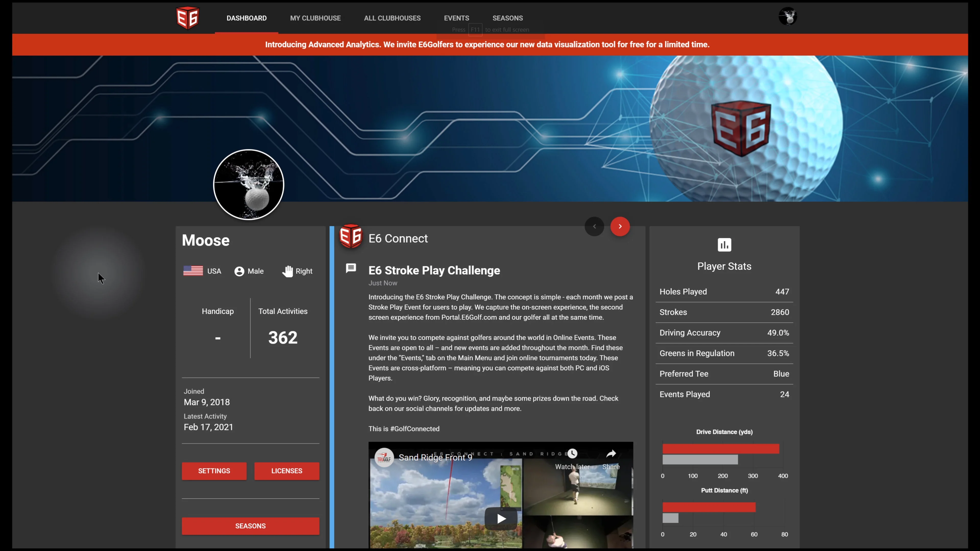Click the gray Putt Distance bar

[670, 518]
